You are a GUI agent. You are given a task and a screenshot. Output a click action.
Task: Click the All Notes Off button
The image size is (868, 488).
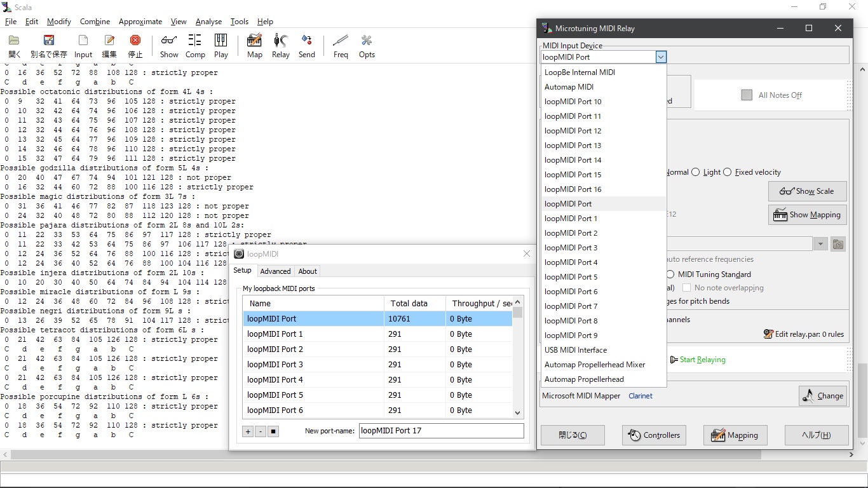pos(771,95)
